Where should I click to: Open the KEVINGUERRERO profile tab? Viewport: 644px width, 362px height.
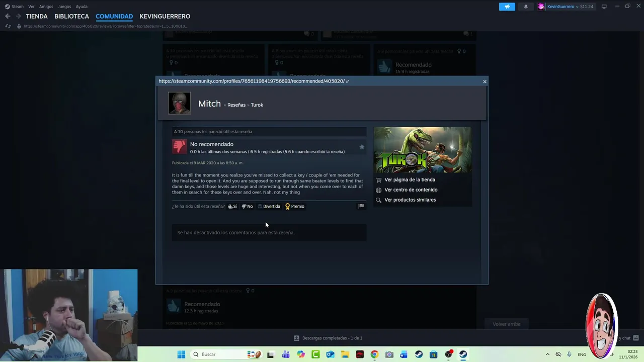(x=165, y=16)
